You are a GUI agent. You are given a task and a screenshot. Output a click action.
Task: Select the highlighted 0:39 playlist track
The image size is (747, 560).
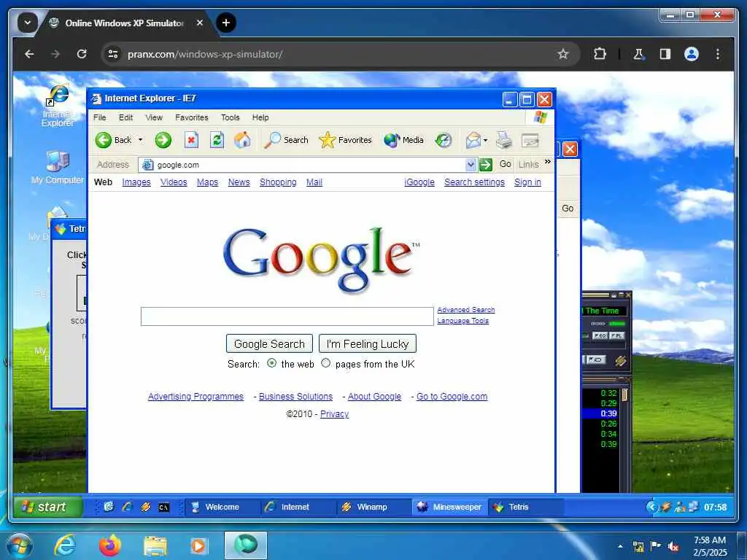(600, 413)
